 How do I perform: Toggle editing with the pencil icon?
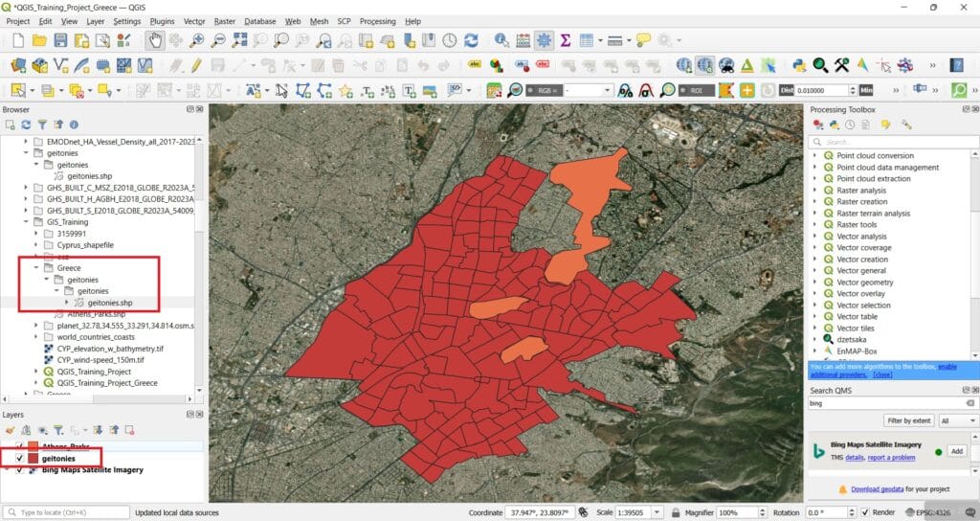[196, 65]
